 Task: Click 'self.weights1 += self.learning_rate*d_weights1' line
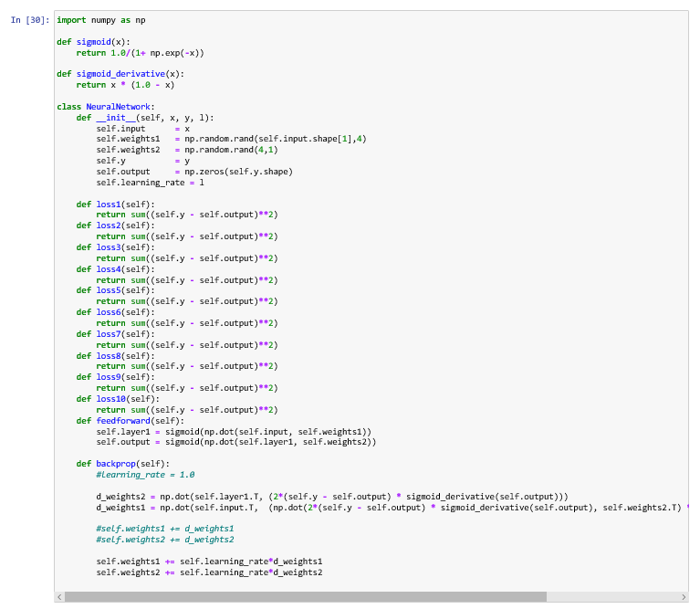tap(209, 562)
